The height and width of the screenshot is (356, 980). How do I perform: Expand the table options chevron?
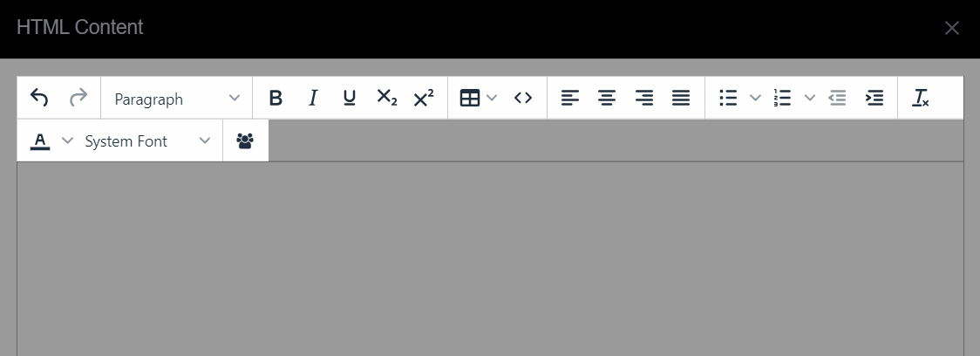tap(492, 99)
